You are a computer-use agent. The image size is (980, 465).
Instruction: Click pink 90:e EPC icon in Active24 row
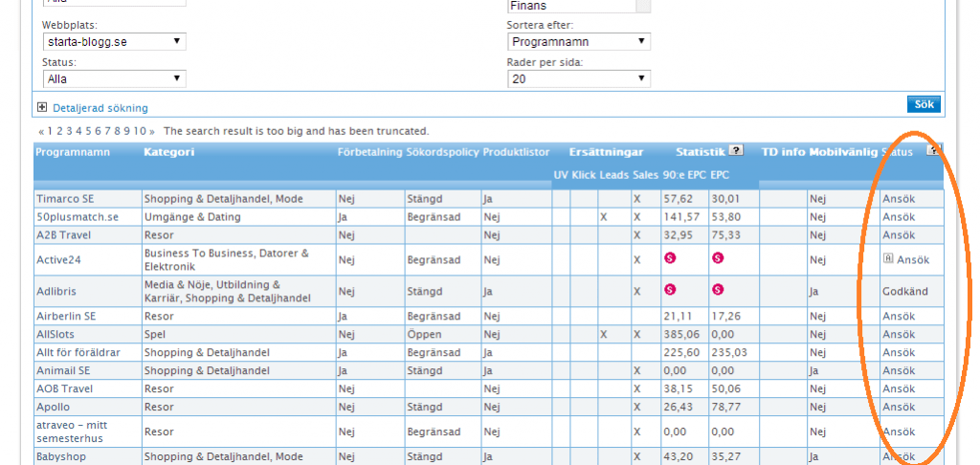tap(670, 257)
